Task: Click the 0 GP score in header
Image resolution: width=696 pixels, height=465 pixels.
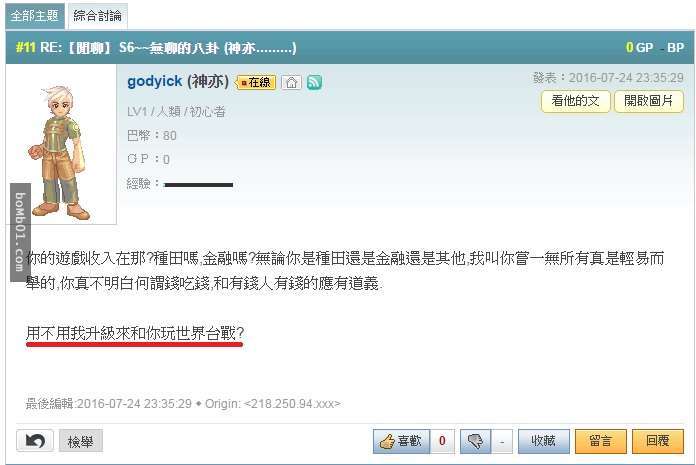Action: point(639,47)
